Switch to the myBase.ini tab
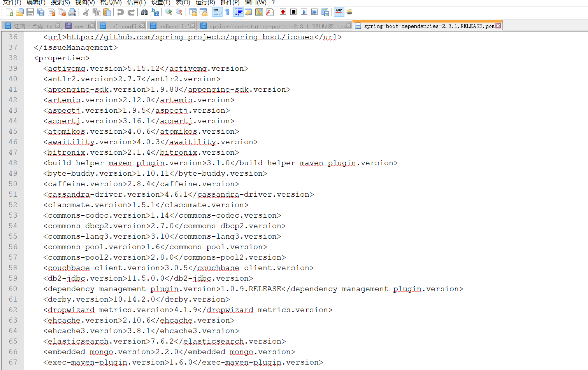 point(171,26)
